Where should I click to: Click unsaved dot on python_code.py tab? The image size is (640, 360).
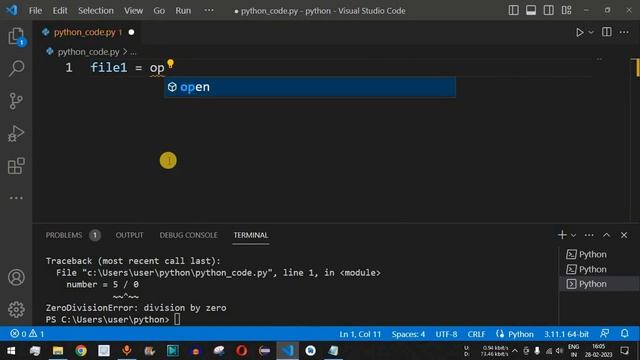[131, 32]
